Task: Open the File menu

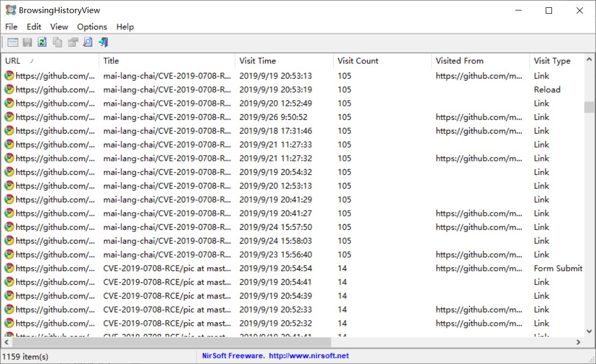Action: pos(11,27)
